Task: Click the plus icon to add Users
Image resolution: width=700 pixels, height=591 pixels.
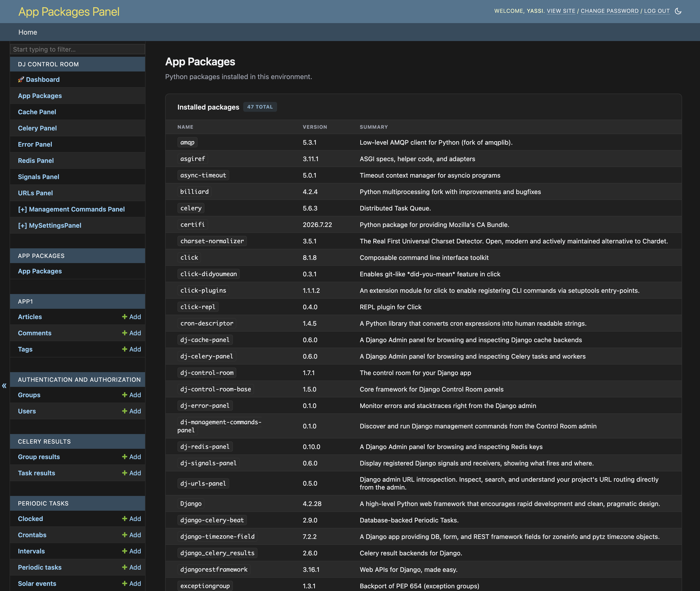Action: 124,411
